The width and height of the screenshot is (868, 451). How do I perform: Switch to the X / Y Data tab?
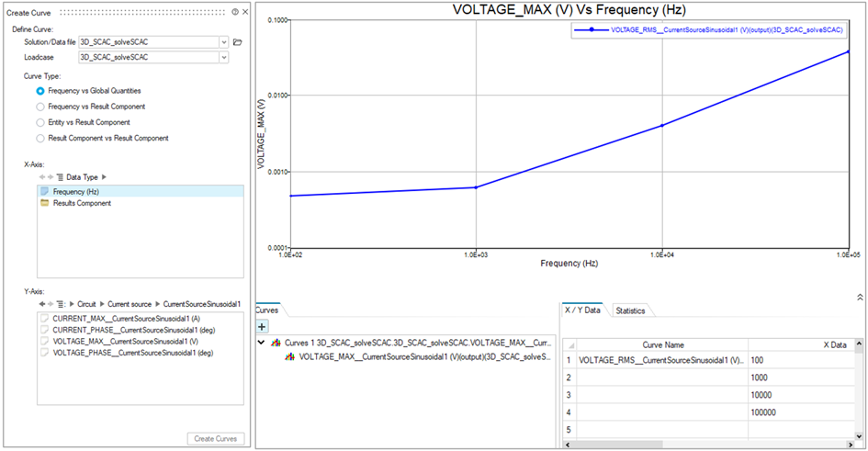[x=584, y=310]
